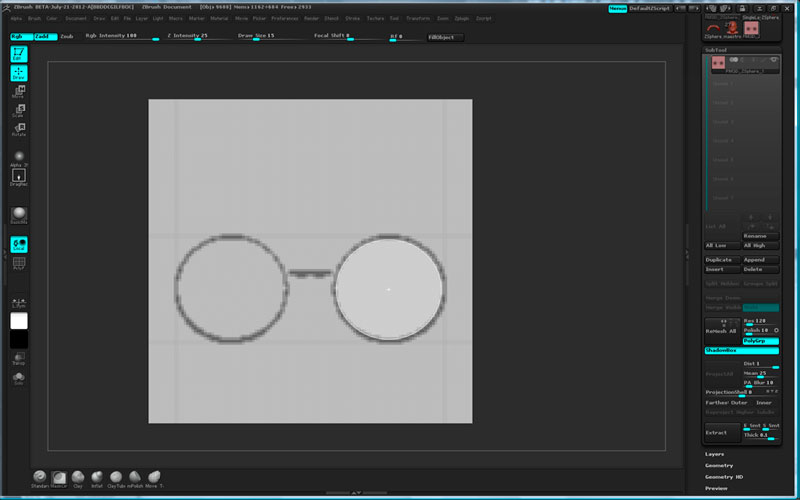Viewport: 800px width, 500px height.
Task: Open the Transform menu
Action: [418, 18]
